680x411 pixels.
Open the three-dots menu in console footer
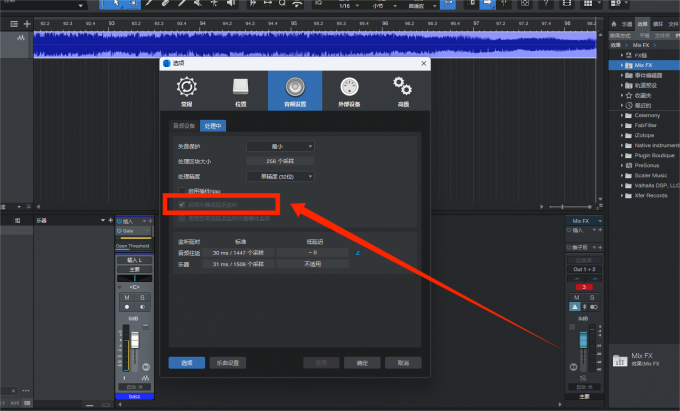[x=26, y=391]
